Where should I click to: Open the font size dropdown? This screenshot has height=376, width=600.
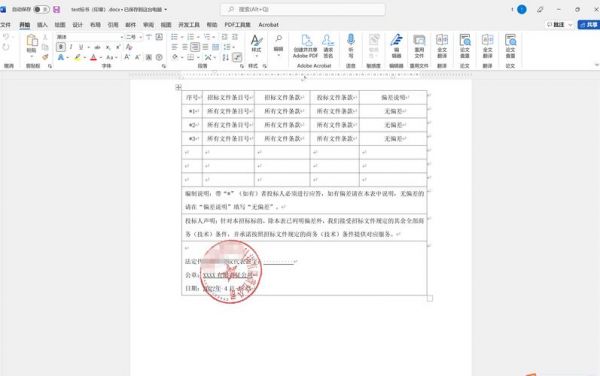(x=141, y=37)
